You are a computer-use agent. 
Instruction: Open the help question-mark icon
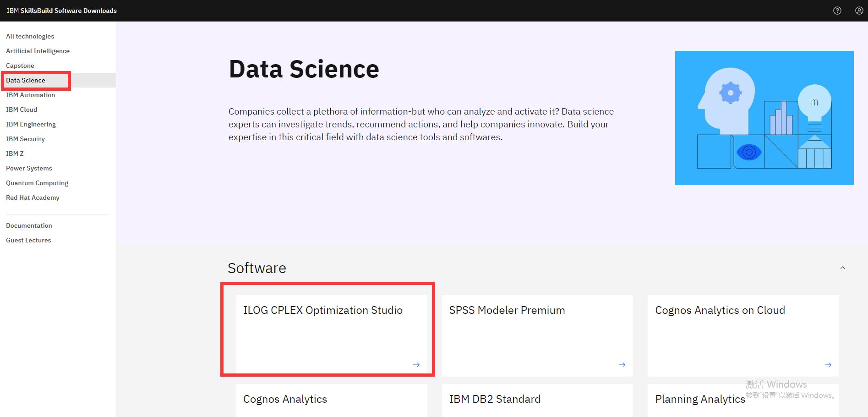coord(837,11)
